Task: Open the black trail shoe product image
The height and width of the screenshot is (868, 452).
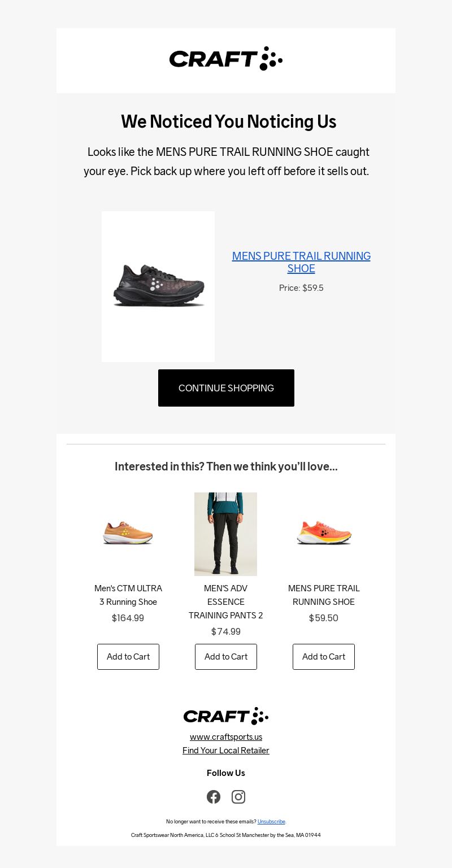Action: click(158, 286)
